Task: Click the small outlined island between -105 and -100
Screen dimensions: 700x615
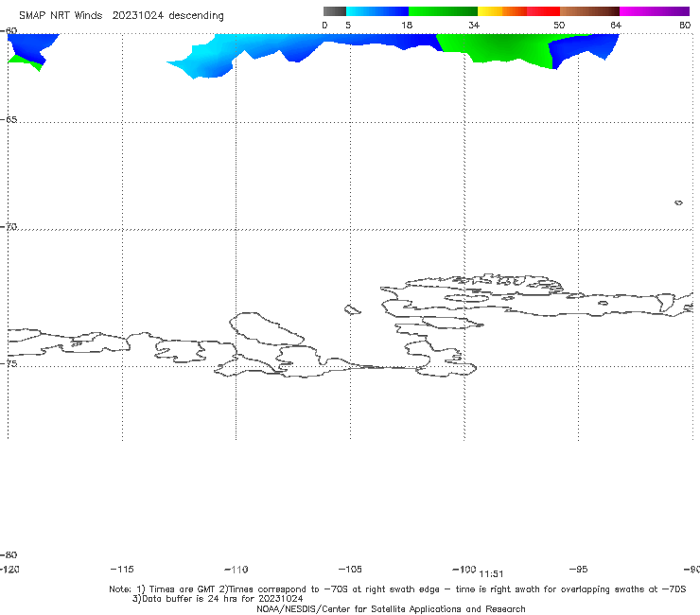Action: [352, 309]
